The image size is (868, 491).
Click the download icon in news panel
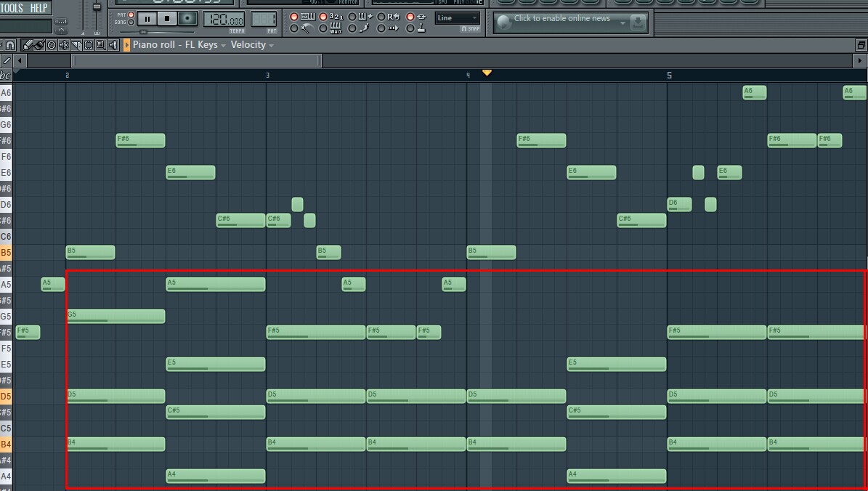638,22
